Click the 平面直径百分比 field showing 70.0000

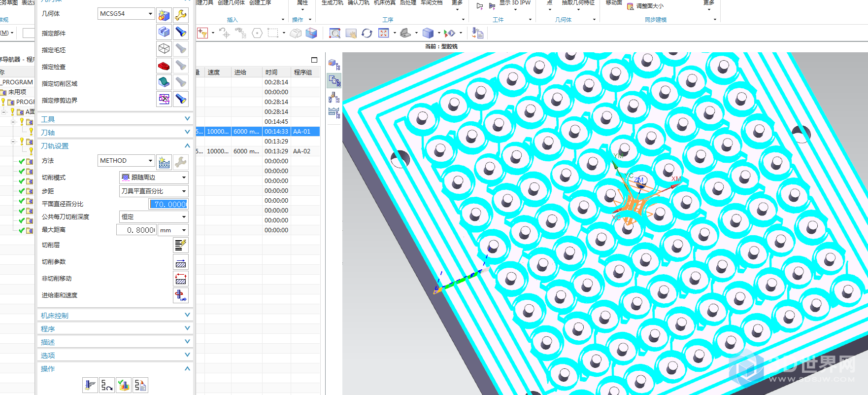click(x=168, y=204)
